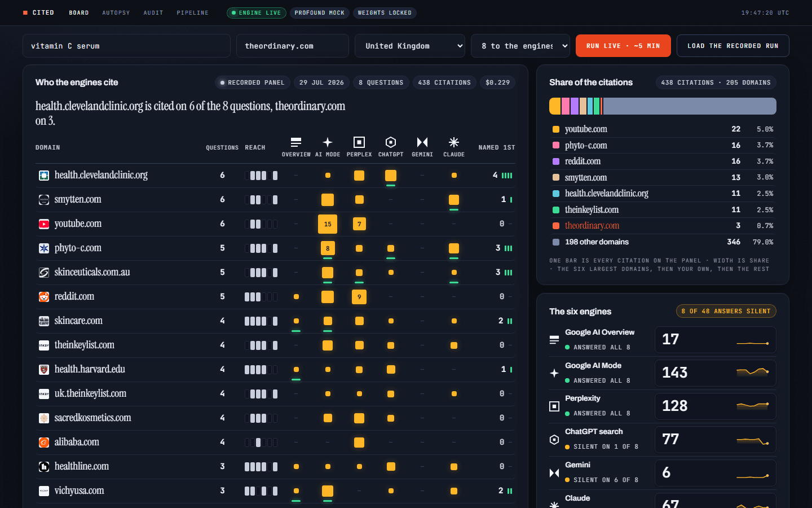Open the '8 to the engines' dropdown
Image resolution: width=812 pixels, height=508 pixels.
(520, 46)
